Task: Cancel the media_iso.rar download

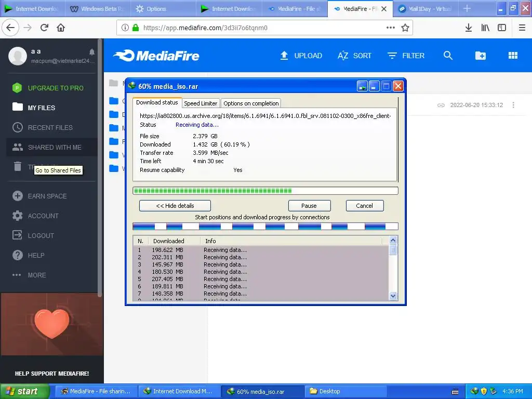Action: point(364,206)
